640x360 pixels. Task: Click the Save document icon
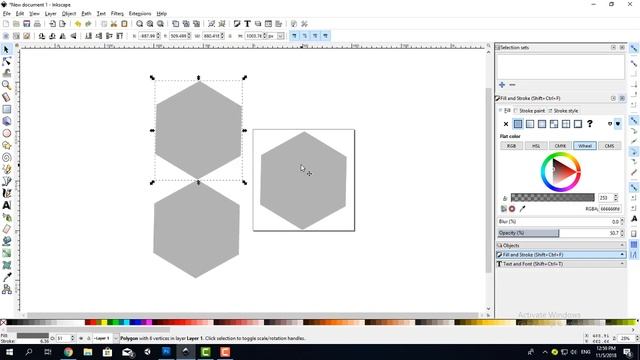(x=27, y=24)
